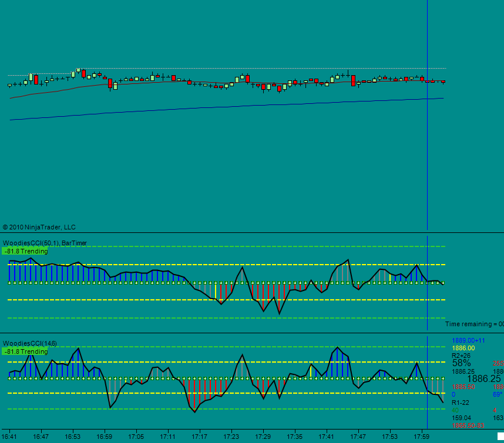This screenshot has width=504, height=443.
Task: Click the blue 1889.00+11 value
Action: 468,340
